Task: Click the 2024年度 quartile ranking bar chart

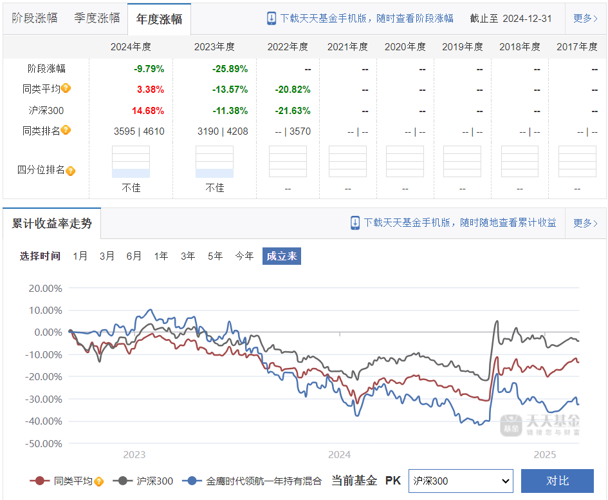Action: [x=131, y=162]
